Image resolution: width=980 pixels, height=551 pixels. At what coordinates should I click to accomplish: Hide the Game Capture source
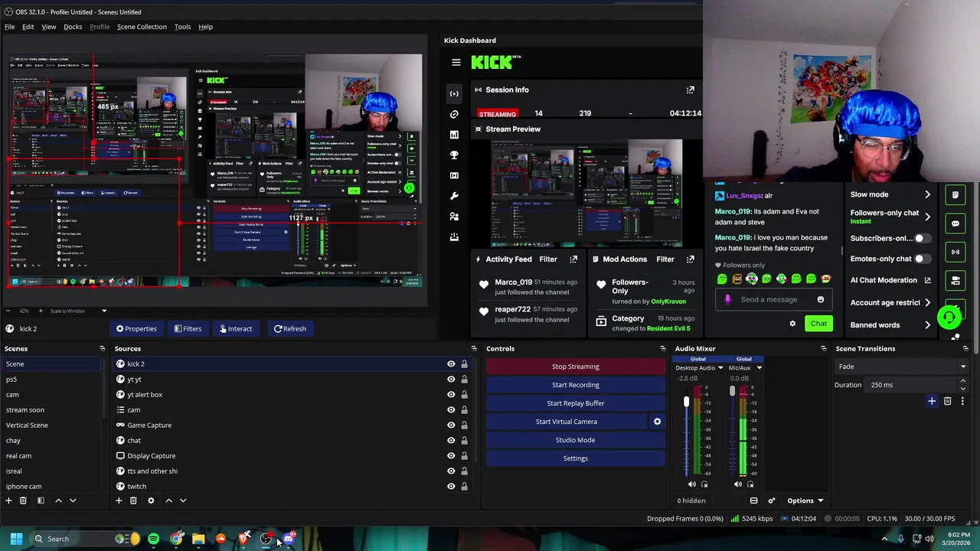[451, 425]
